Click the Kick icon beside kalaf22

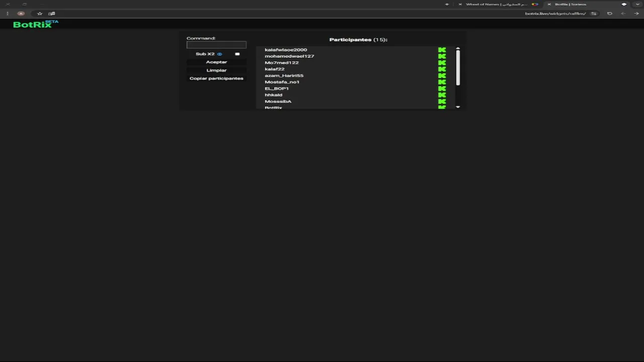coord(442,69)
